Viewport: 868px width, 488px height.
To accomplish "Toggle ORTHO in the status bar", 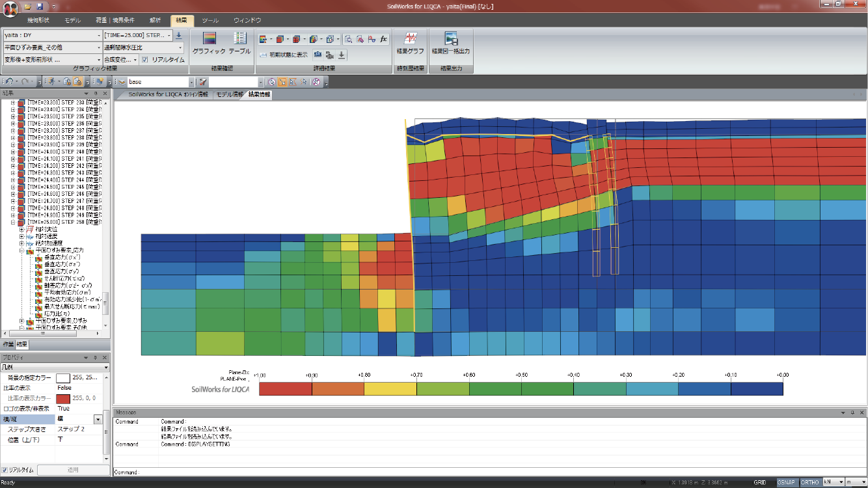I will (x=809, y=482).
